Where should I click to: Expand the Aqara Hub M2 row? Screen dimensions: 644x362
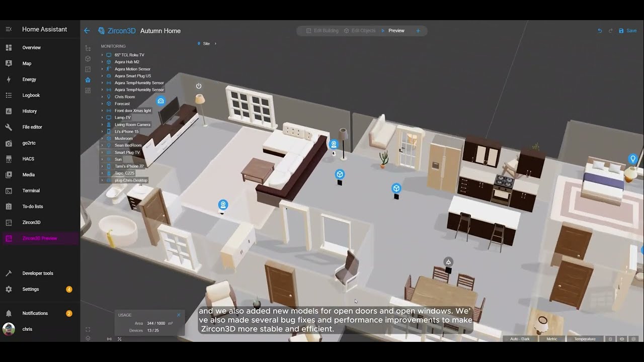pyautogui.click(x=102, y=62)
